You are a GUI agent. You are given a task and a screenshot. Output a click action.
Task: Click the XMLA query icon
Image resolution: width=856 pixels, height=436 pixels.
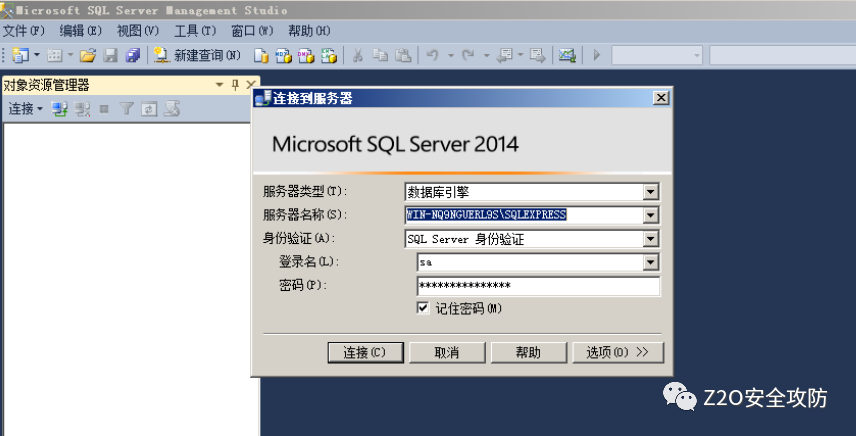coord(329,55)
